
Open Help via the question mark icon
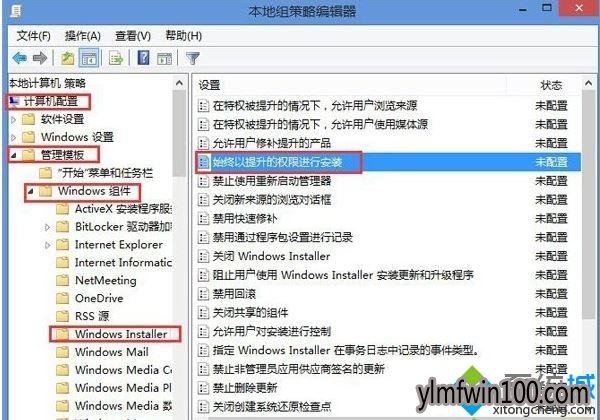tap(143, 58)
